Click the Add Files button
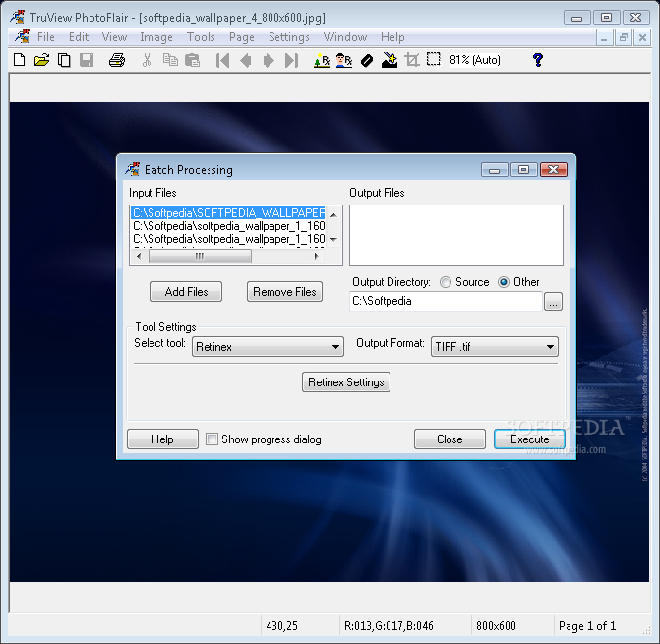Screen dimensions: 660x644 click(x=187, y=291)
